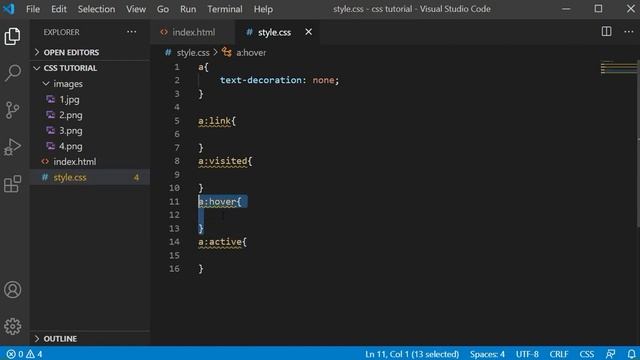Open the feedback icon in status bar
Screen dimensions: 640x360
pos(610,354)
